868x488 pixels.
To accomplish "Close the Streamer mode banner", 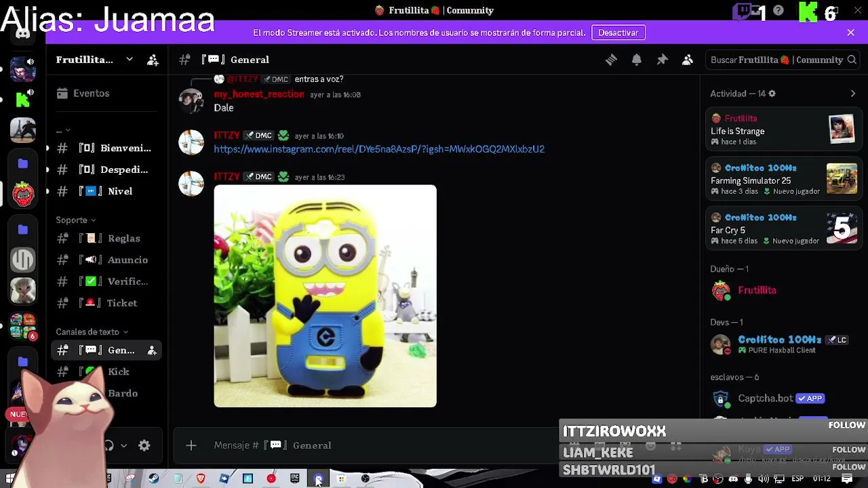I will tap(851, 33).
